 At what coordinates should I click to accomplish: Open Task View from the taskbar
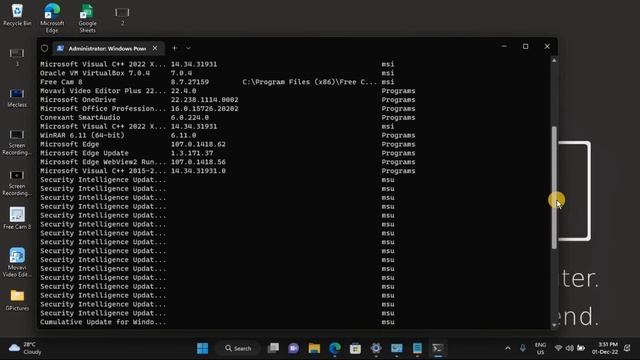click(273, 348)
